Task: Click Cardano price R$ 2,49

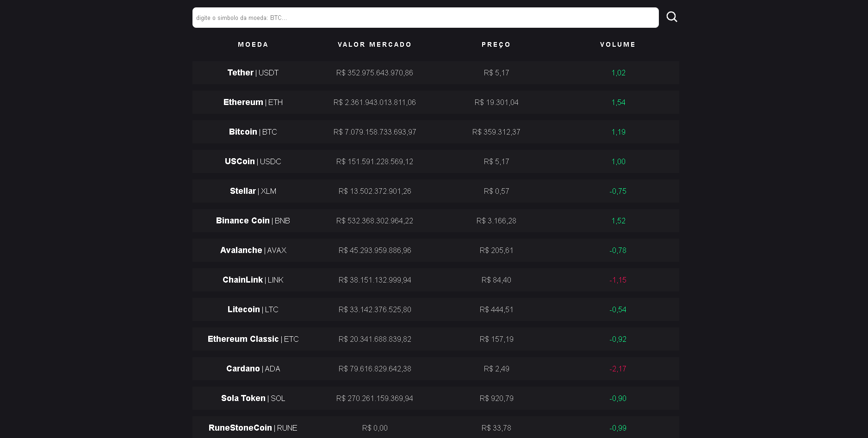Action: pyautogui.click(x=496, y=369)
